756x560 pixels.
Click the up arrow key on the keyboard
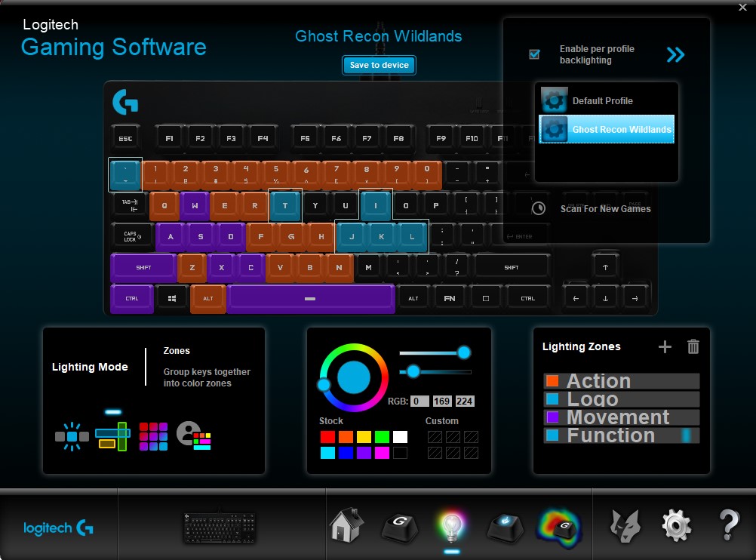605,267
